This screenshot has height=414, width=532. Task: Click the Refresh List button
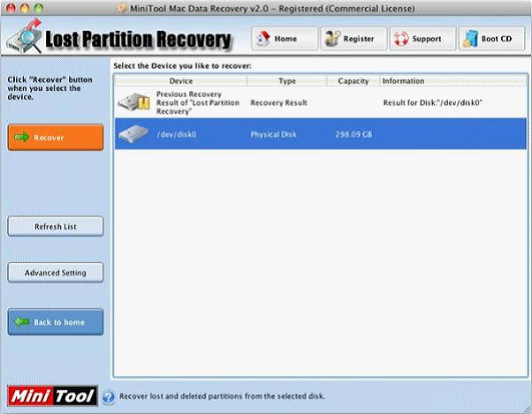coord(56,226)
